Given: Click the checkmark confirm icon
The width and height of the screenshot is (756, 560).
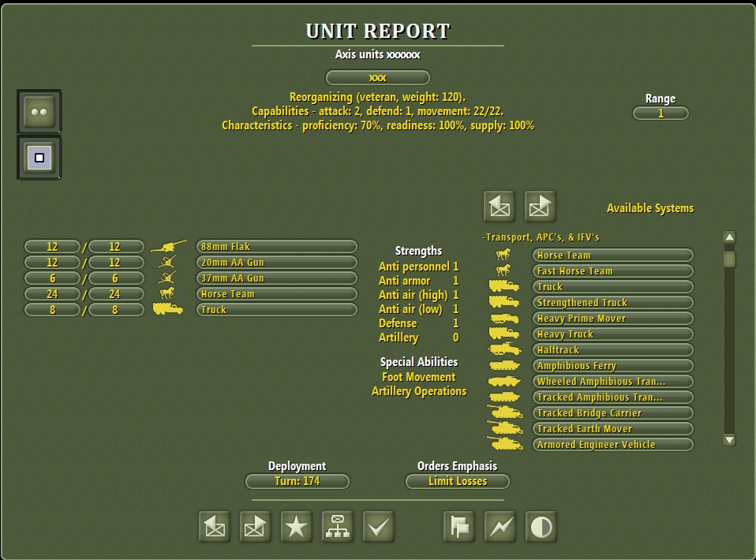Looking at the screenshot, I should (x=378, y=527).
